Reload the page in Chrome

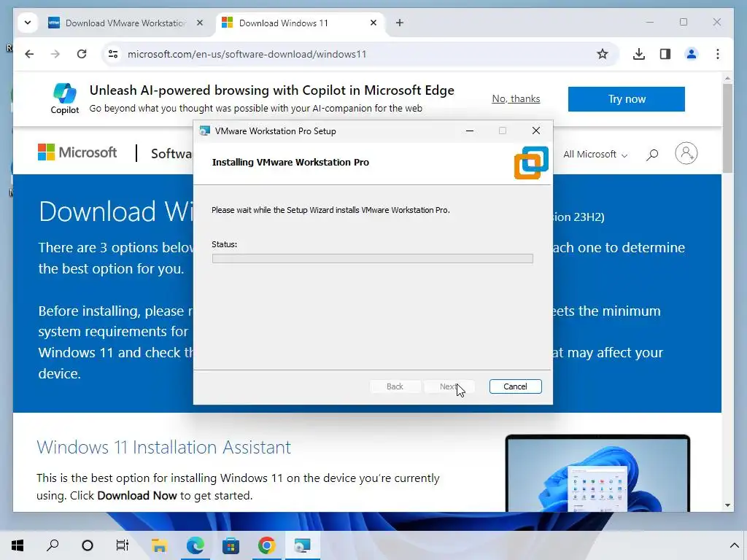click(82, 54)
